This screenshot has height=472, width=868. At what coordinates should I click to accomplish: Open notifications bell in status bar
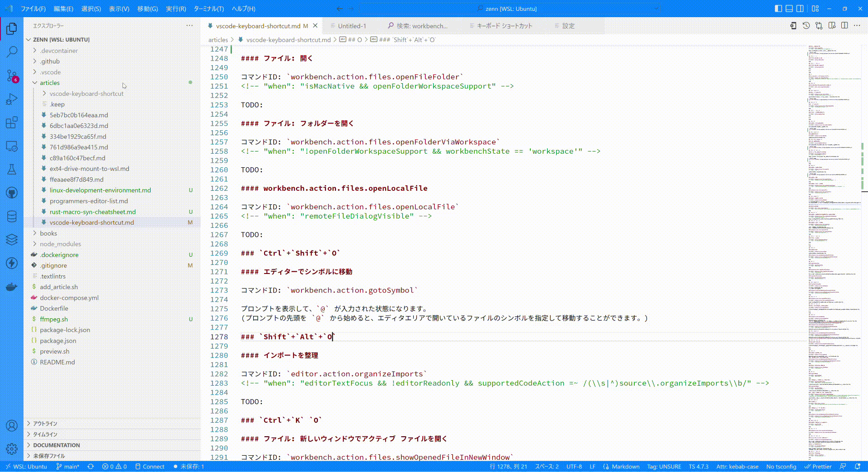[858, 467]
